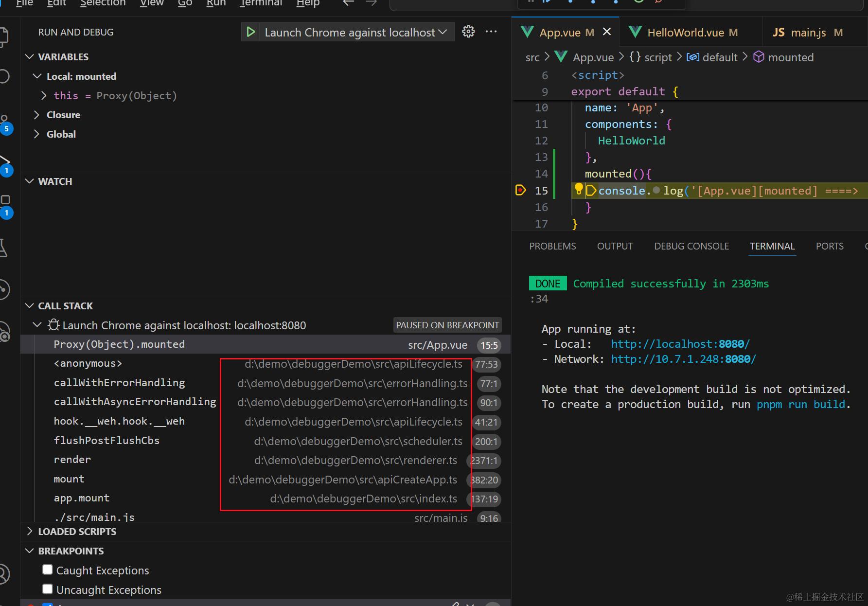Screen dimensions: 868x606
Task: Click the inline breakpoint marker before console
Action: pyautogui.click(x=591, y=191)
